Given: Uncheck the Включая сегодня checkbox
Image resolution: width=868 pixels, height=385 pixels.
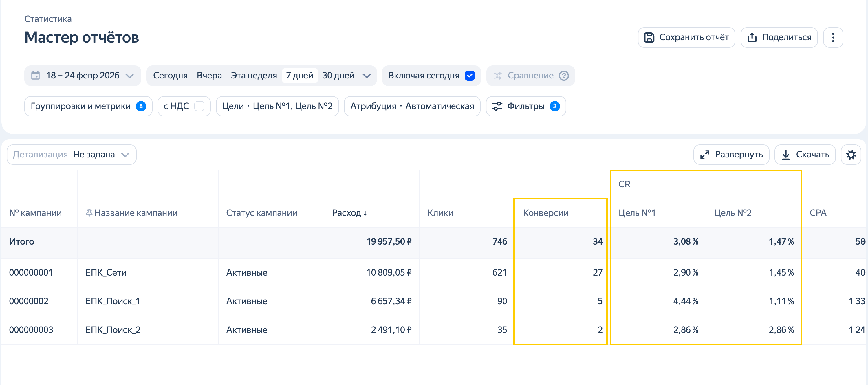Looking at the screenshot, I should 469,76.
